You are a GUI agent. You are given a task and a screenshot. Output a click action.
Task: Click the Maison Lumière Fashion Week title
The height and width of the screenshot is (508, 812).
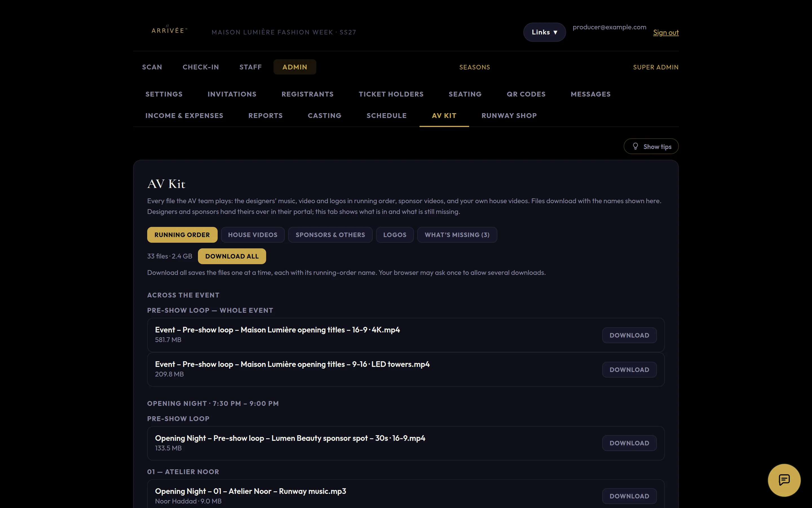pos(284,32)
